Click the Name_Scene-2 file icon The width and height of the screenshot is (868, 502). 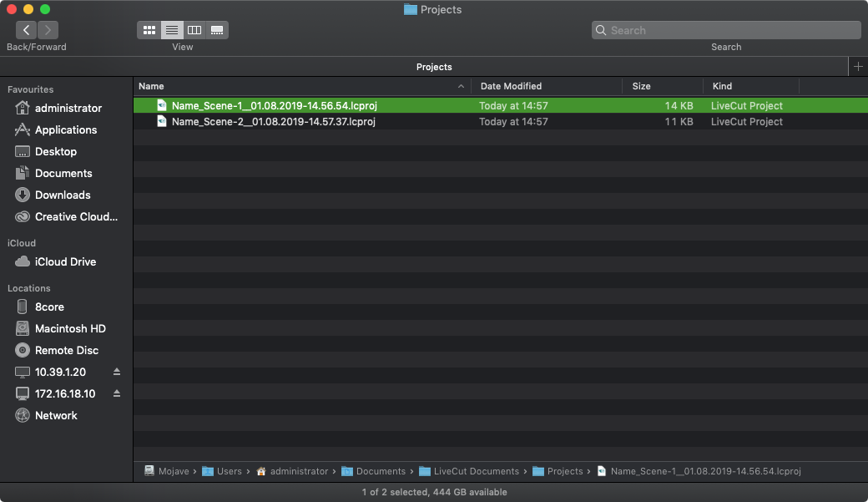pos(161,121)
